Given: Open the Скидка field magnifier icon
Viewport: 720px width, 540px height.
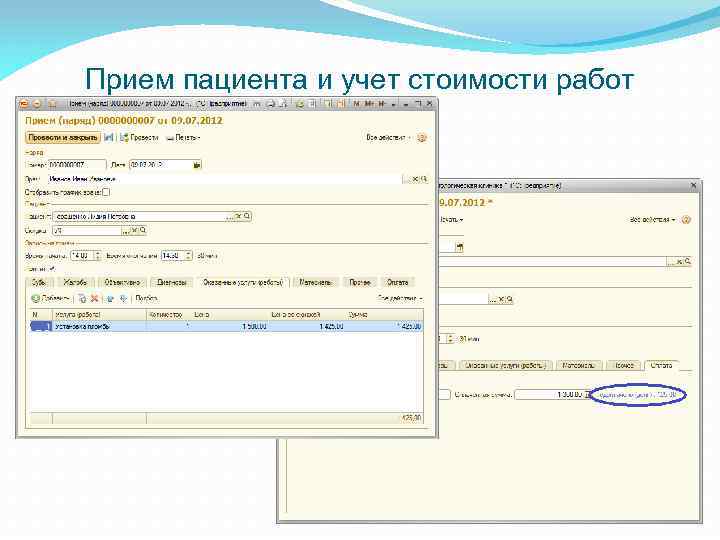Looking at the screenshot, I should 143,231.
